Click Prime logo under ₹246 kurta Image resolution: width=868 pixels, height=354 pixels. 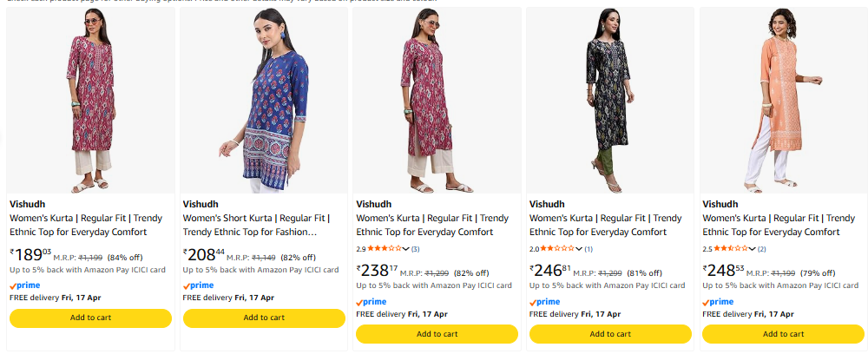tap(545, 302)
